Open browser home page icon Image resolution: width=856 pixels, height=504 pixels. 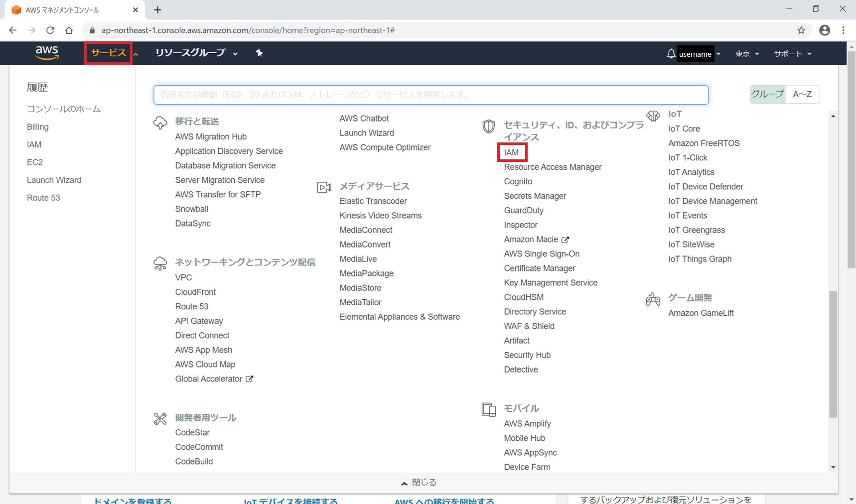(69, 30)
